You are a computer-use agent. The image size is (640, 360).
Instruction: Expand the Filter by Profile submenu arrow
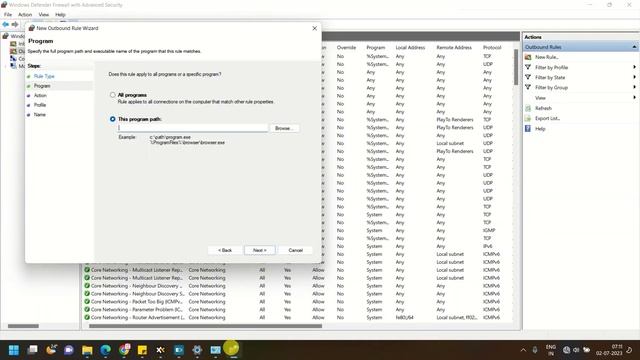[634, 67]
